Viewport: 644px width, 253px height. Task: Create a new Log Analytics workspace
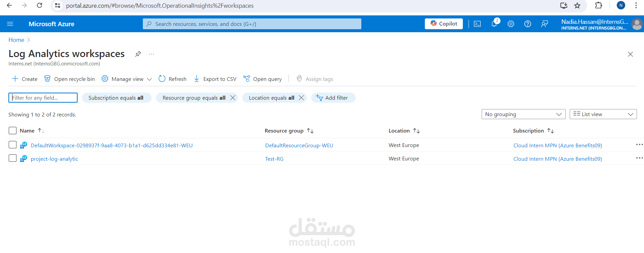(x=25, y=79)
